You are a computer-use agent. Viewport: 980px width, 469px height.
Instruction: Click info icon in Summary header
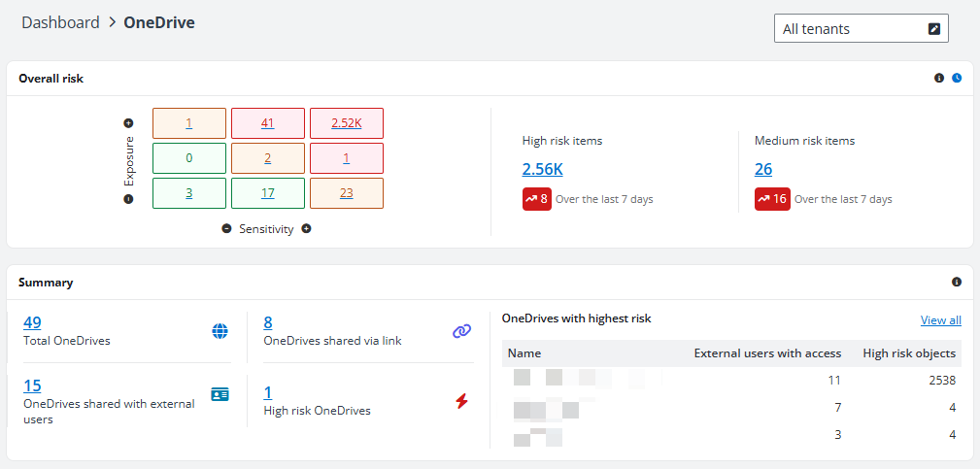point(957,283)
